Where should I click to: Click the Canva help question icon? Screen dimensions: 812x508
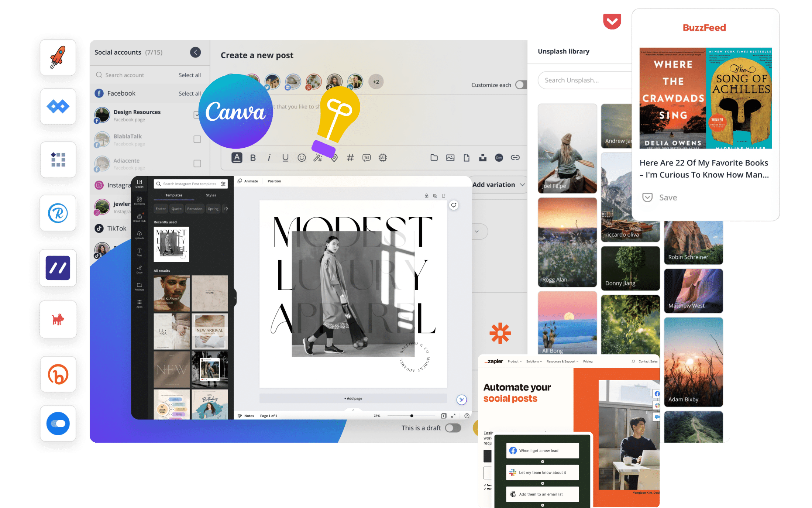pos(467,416)
